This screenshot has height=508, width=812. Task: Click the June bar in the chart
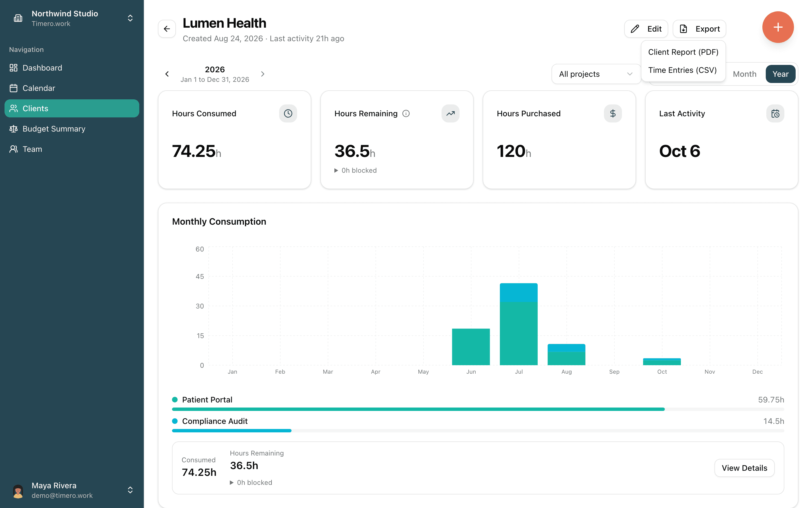(471, 347)
